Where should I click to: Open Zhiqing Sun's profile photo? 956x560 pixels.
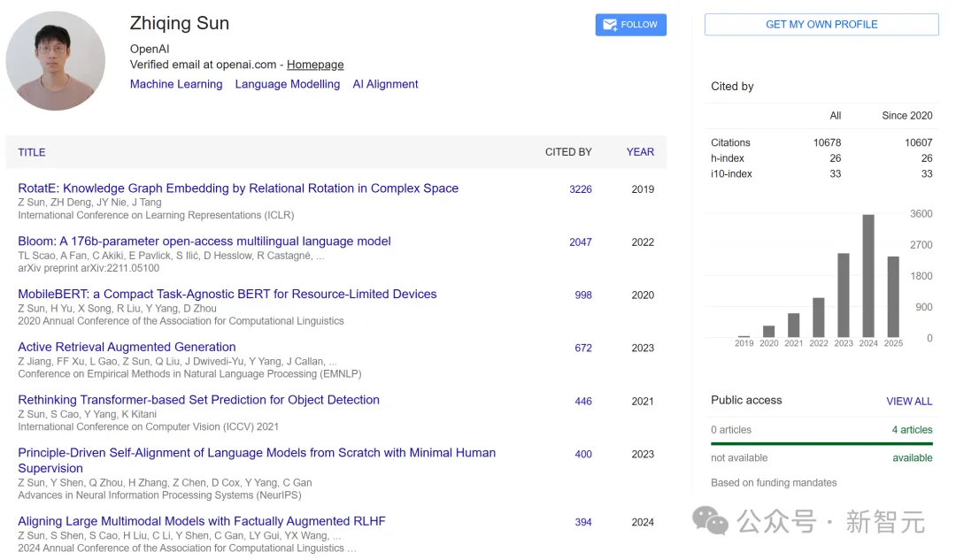point(56,61)
